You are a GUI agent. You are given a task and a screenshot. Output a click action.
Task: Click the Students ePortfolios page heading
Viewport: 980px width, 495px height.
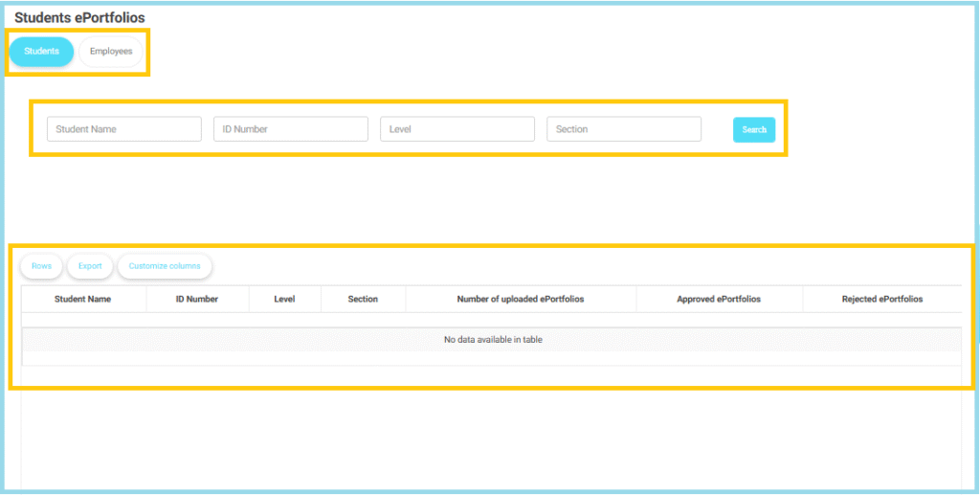pyautogui.click(x=79, y=18)
